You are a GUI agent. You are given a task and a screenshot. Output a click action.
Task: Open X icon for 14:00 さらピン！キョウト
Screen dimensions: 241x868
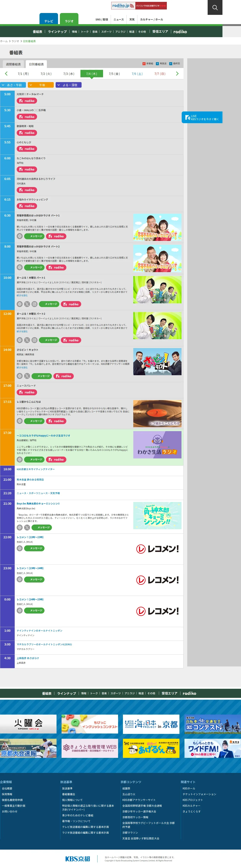tap(27, 376)
